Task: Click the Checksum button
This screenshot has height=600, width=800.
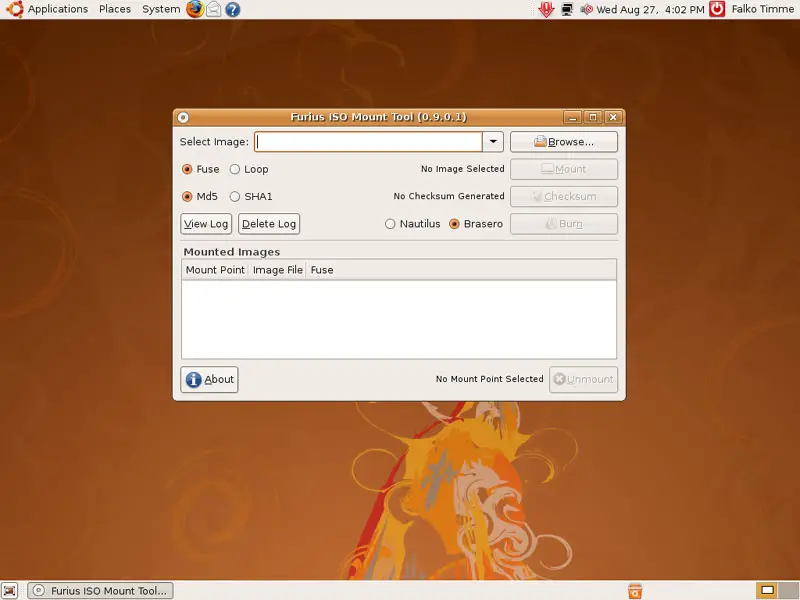Action: [x=564, y=196]
